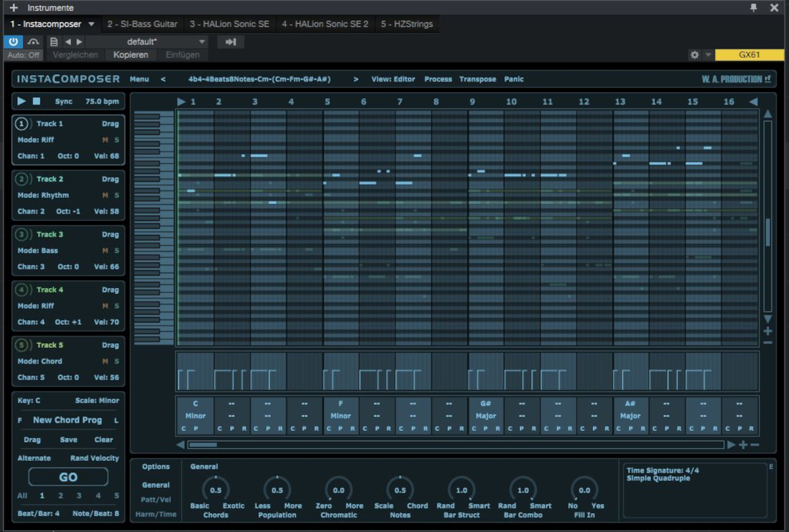Click the Kopieren button
The height and width of the screenshot is (532, 789).
[x=131, y=55]
